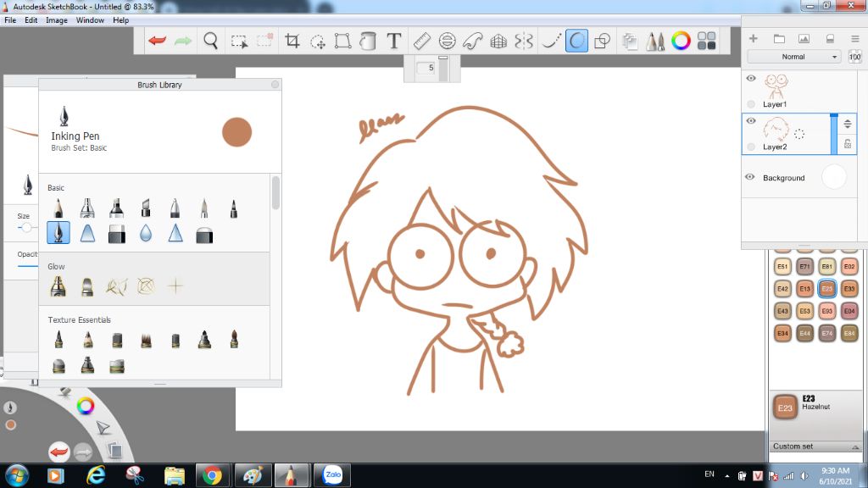The width and height of the screenshot is (868, 488).
Task: Open the Normal blend mode dropdown
Action: click(x=793, y=57)
